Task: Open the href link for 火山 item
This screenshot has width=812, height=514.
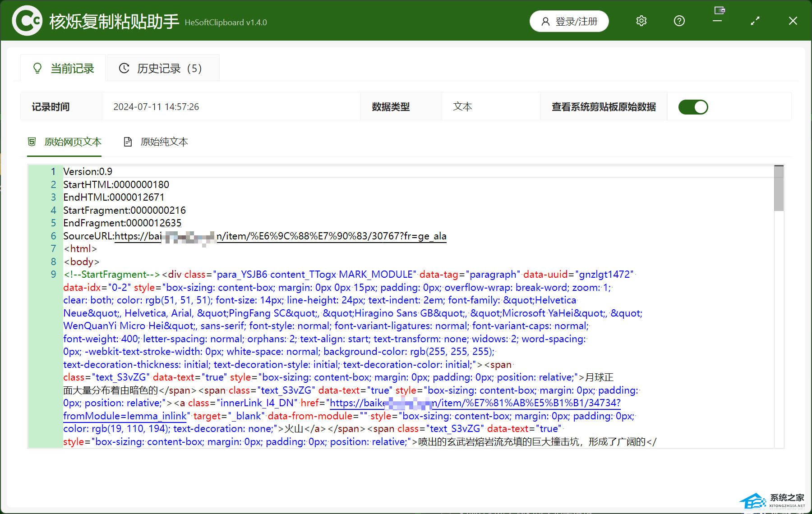Action: click(475, 403)
